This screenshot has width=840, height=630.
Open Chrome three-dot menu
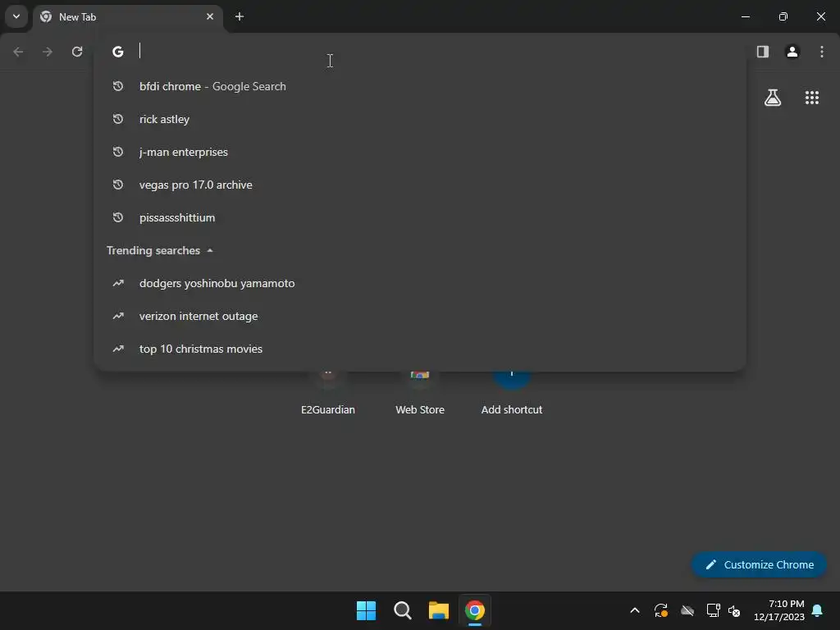(822, 52)
